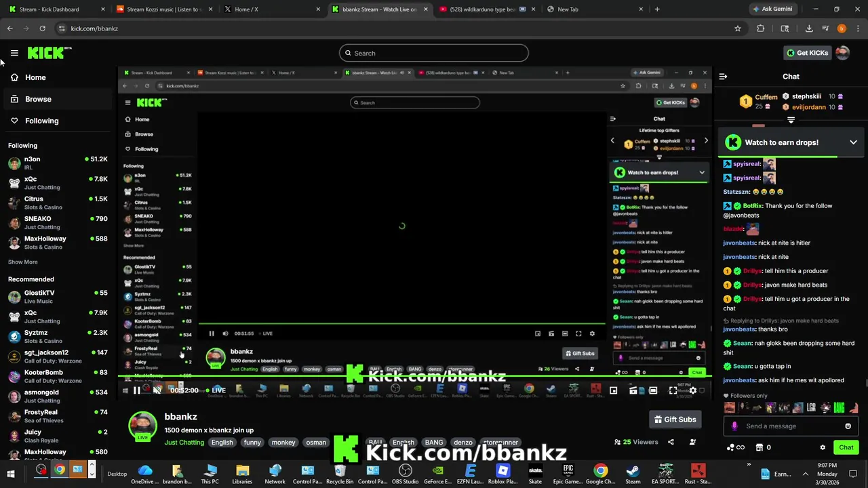Open Citrus channel in Following list

coord(58,203)
